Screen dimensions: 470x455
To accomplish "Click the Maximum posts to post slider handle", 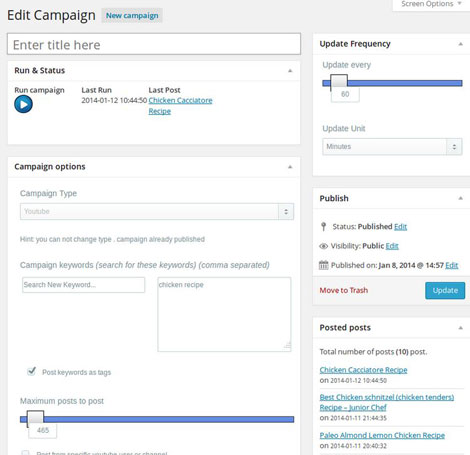I will pos(35,419).
